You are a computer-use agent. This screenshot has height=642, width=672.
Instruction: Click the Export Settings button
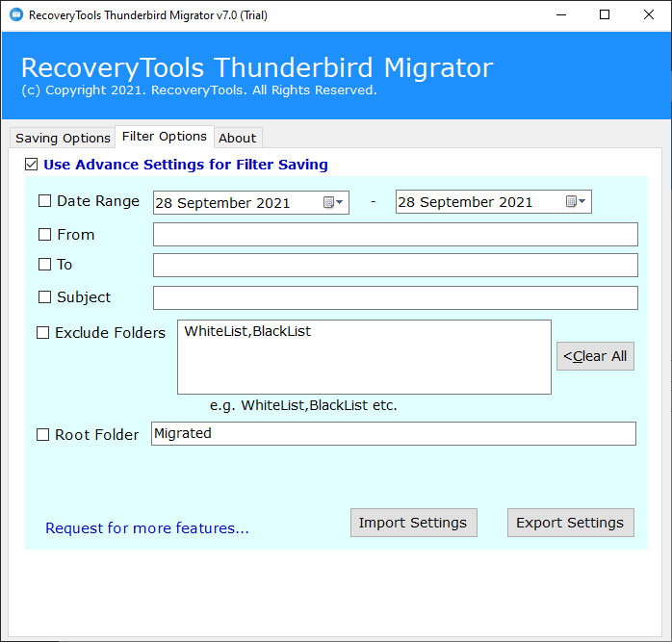[570, 523]
